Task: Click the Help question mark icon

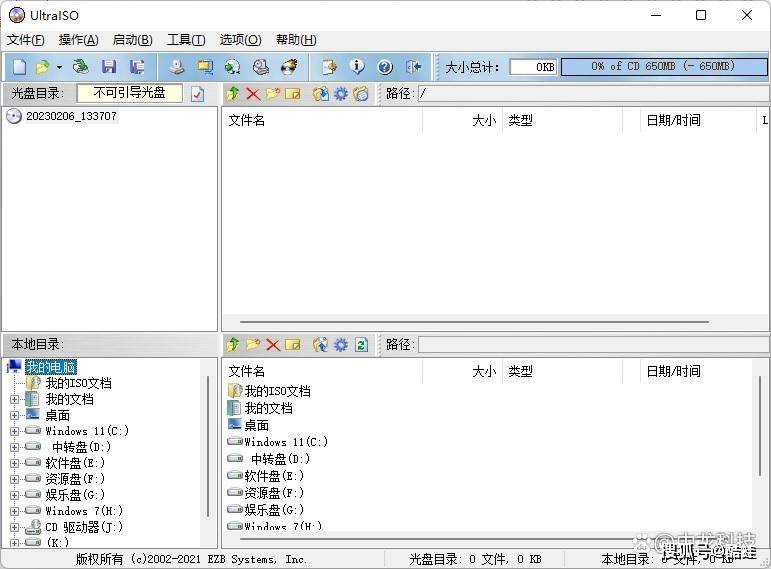Action: pos(385,67)
